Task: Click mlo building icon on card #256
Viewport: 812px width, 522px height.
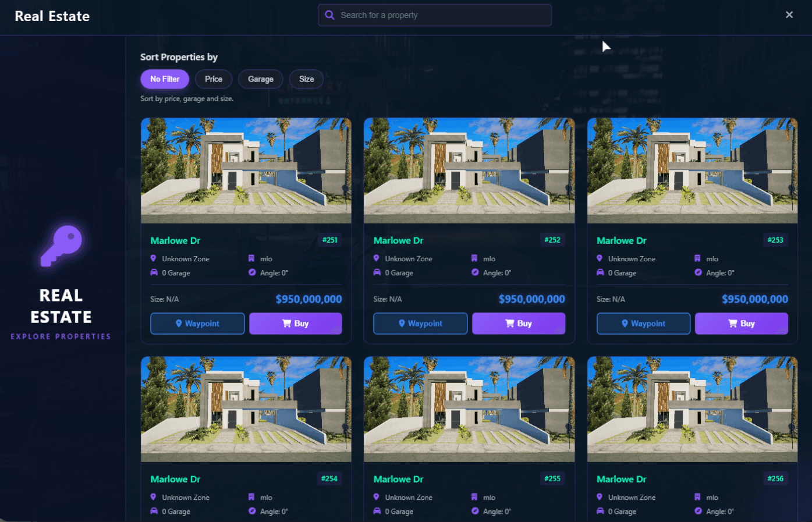Action: [x=697, y=497]
